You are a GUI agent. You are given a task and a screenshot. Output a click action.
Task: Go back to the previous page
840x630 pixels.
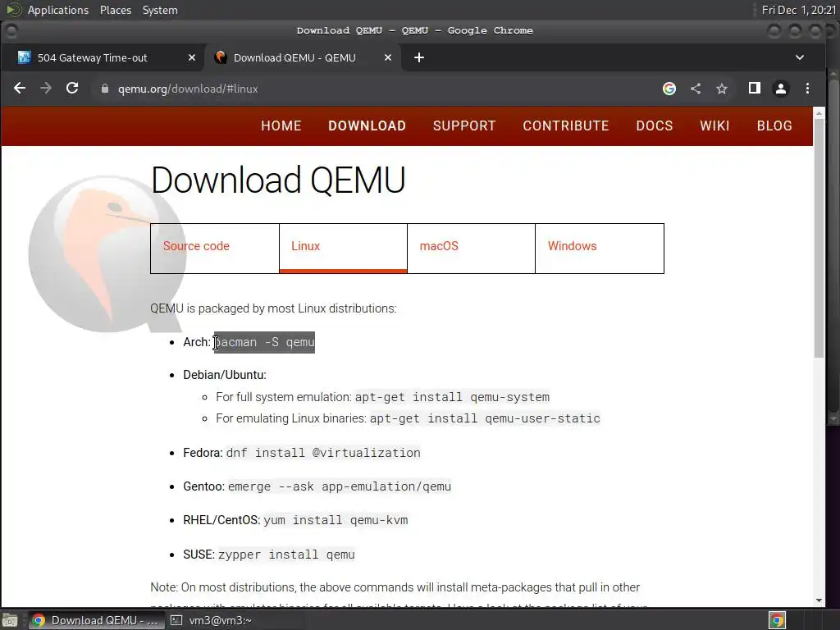tap(20, 89)
